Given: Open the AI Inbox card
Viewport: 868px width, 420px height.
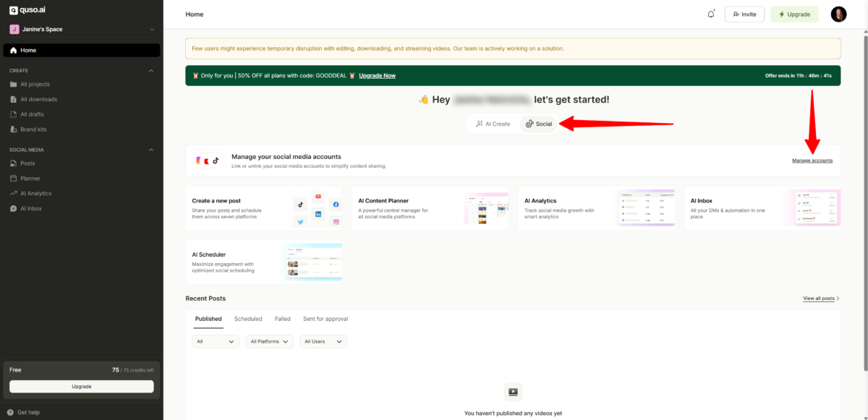Looking at the screenshot, I should point(763,208).
